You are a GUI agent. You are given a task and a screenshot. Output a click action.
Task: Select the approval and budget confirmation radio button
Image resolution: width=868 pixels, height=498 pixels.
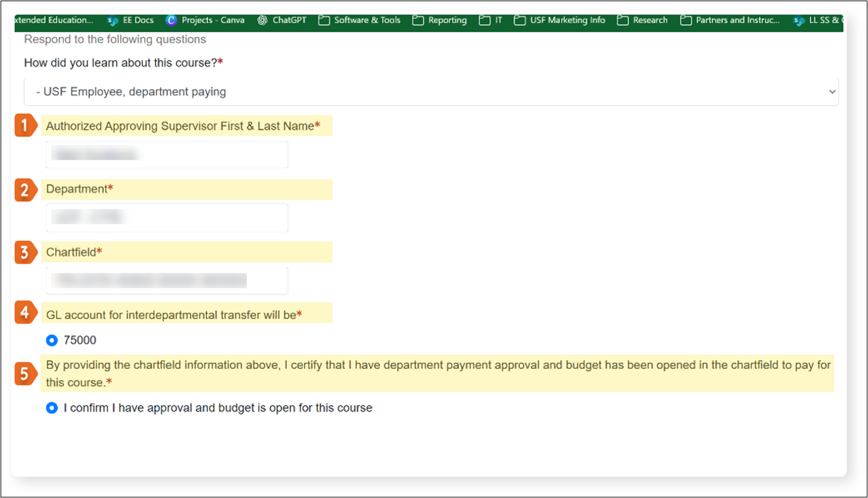click(x=52, y=407)
